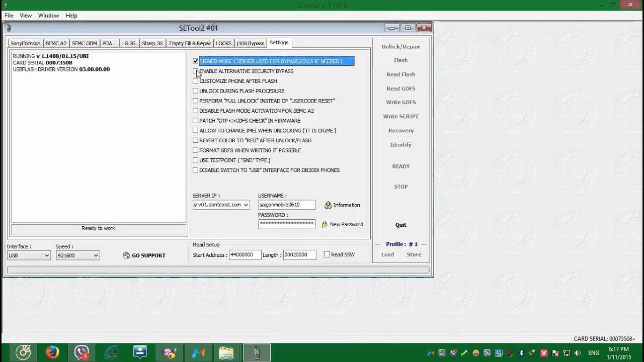Enable UNLOCK DURING FLASH PROCEDURE
The image size is (644, 362).
(x=196, y=91)
